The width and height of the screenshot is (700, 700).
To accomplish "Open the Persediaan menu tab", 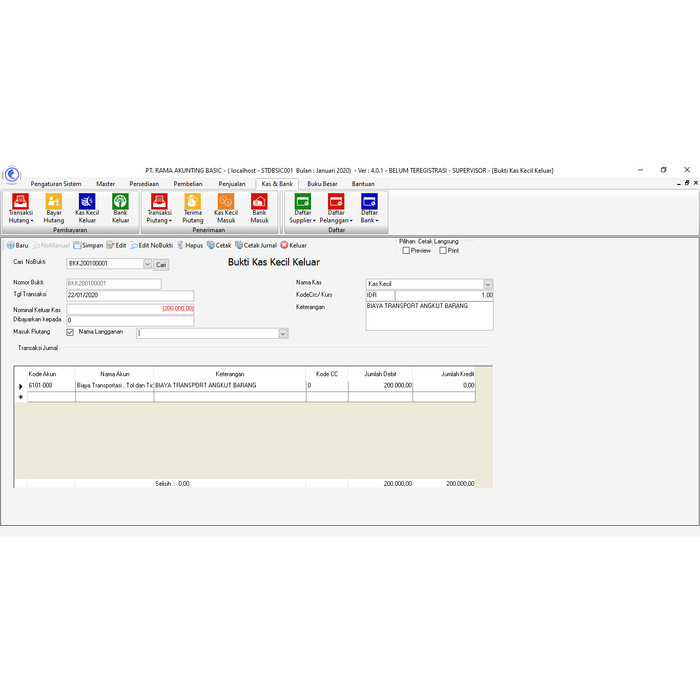I will pyautogui.click(x=144, y=184).
